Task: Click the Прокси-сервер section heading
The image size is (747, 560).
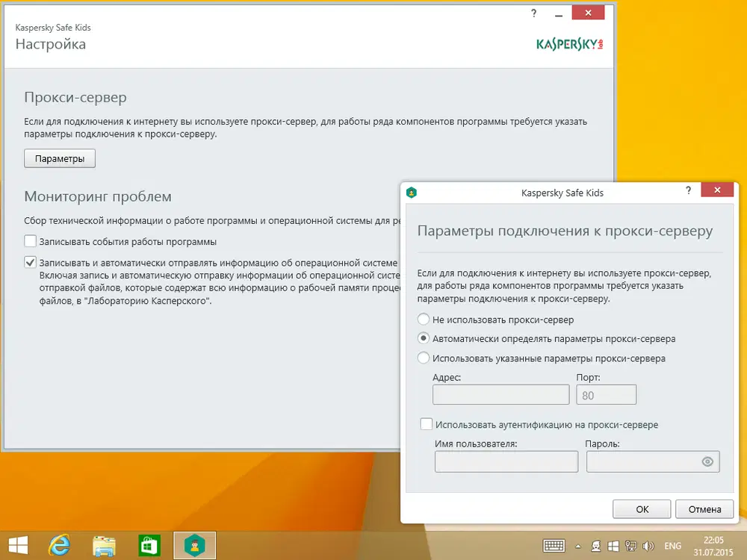Action: pyautogui.click(x=75, y=97)
